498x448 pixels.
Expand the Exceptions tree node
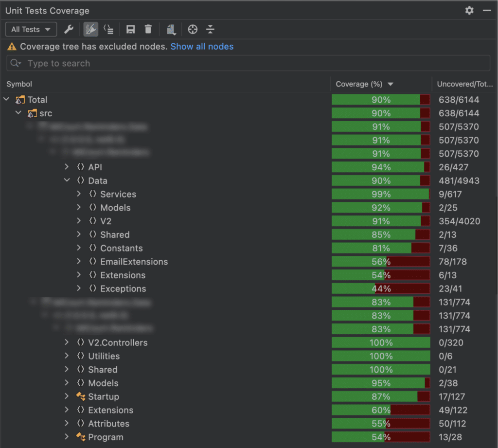(x=79, y=288)
